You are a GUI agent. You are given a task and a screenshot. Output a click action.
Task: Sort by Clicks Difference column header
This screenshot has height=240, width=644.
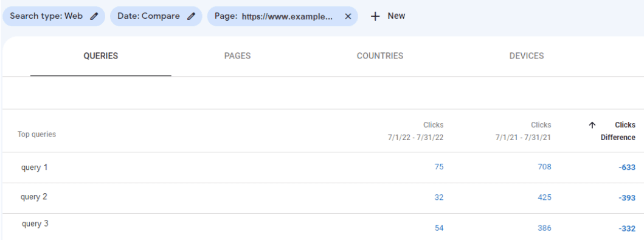tap(612, 131)
